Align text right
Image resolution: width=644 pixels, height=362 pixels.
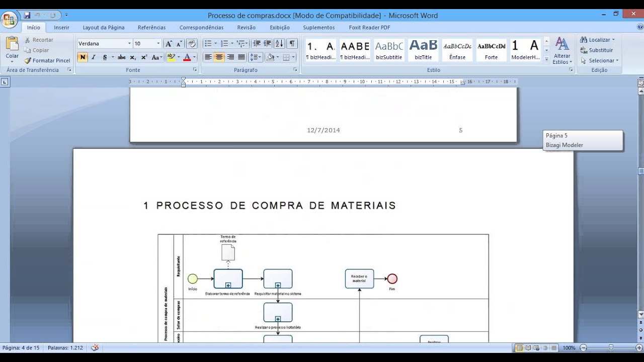click(230, 57)
